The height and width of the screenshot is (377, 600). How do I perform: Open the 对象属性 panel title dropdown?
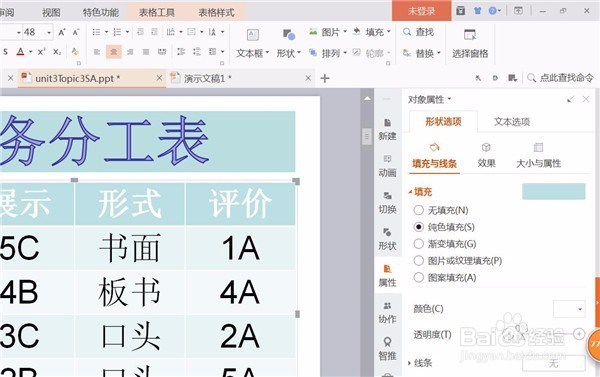pyautogui.click(x=449, y=100)
